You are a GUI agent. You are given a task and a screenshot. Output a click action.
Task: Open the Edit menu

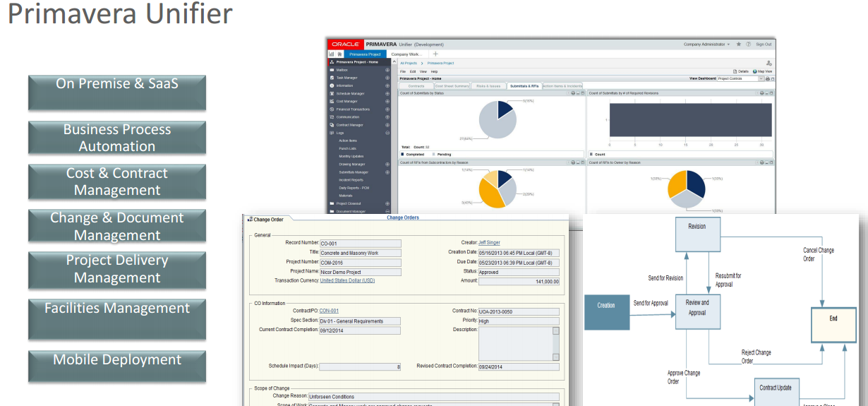413,71
